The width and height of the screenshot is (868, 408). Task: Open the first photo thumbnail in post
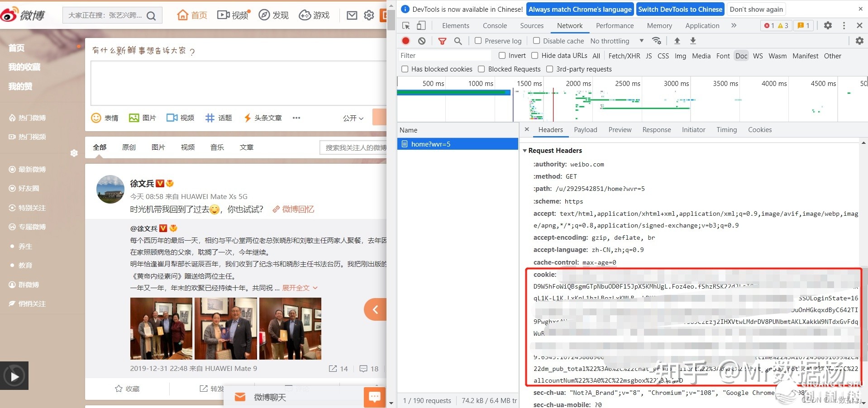point(161,328)
